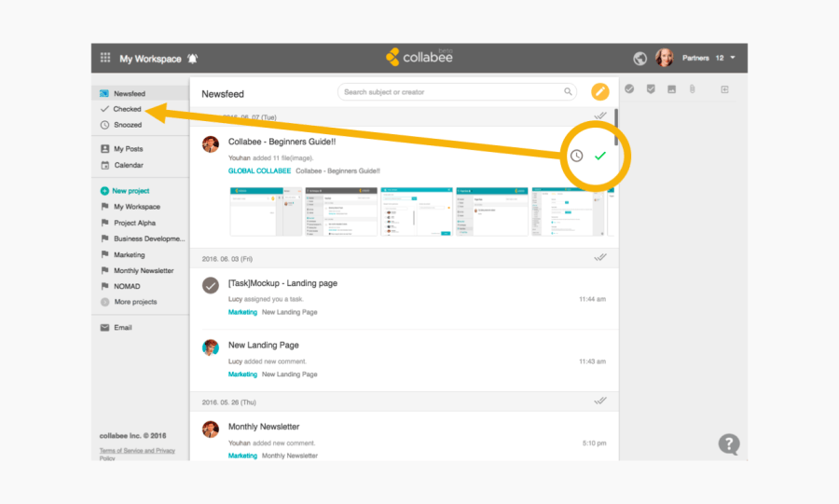The width and height of the screenshot is (839, 504).
Task: Snooze the Beginners Guide post with clock icon
Action: click(x=576, y=156)
